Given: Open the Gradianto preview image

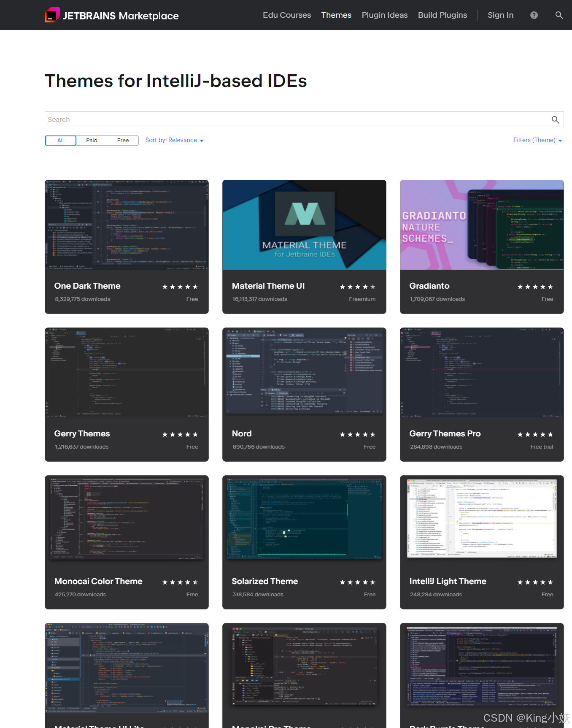Looking at the screenshot, I should tap(482, 225).
